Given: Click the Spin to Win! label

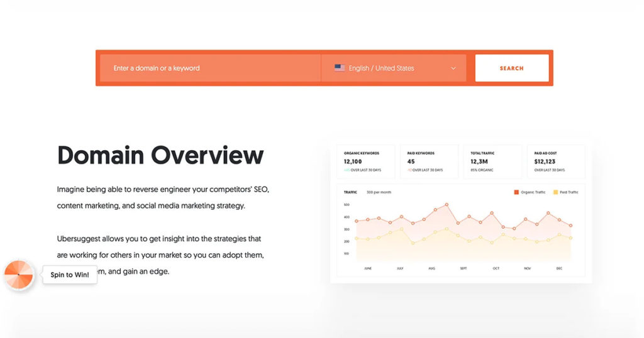Looking at the screenshot, I should pos(70,275).
